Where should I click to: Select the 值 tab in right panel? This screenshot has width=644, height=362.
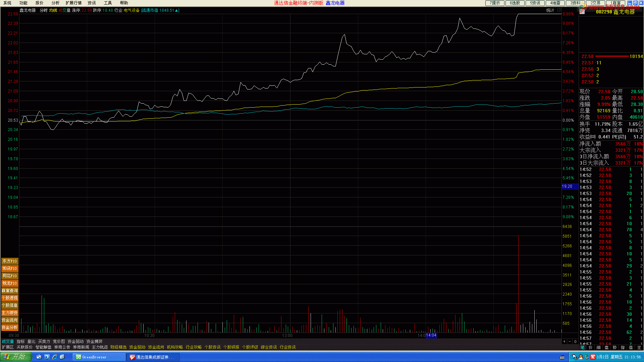pos(631,348)
